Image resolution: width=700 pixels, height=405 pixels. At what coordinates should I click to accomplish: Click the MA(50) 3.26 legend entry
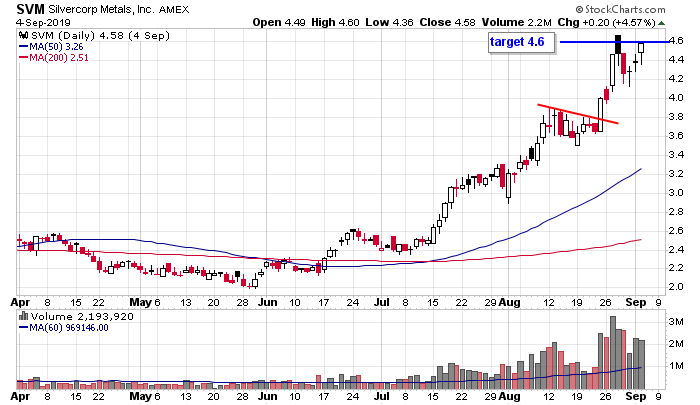pos(51,46)
